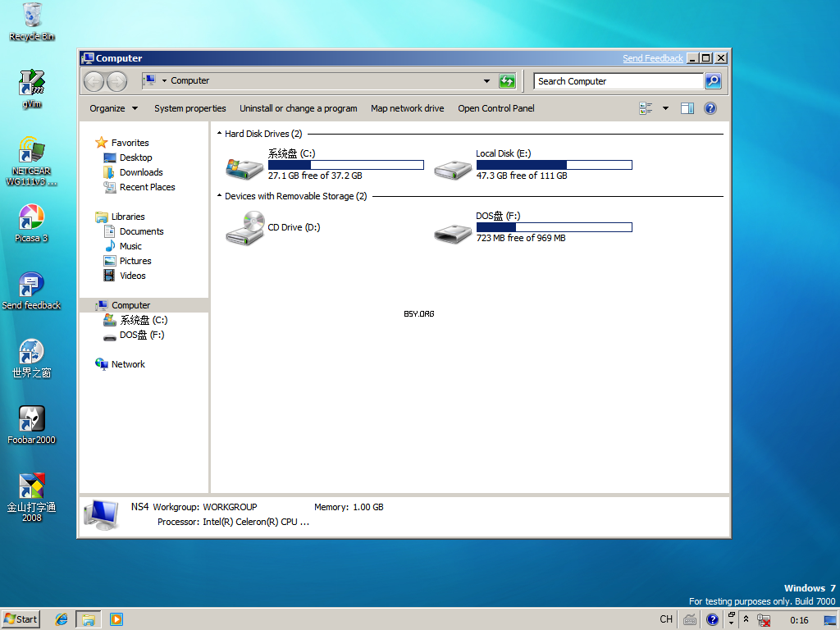Click Map network drive
Viewport: 840px width, 630px height.
[407, 108]
